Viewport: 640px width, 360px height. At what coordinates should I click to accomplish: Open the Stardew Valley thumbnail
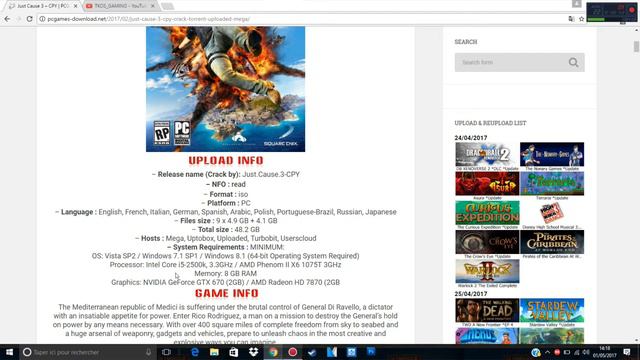click(x=552, y=310)
